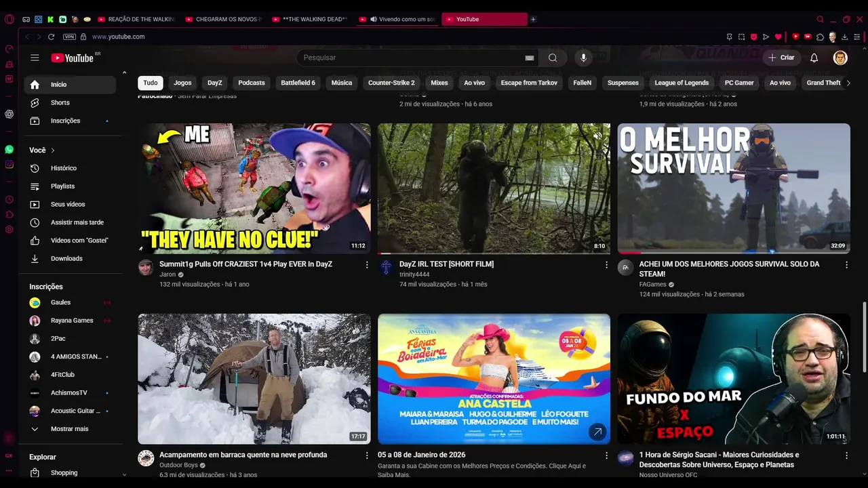Image resolution: width=868 pixels, height=488 pixels.
Task: Open Shorts in the sidebar
Action: 71,102
